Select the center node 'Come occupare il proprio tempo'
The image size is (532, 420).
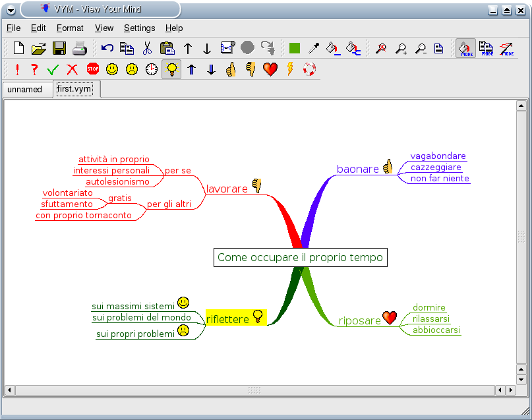pyautogui.click(x=300, y=257)
